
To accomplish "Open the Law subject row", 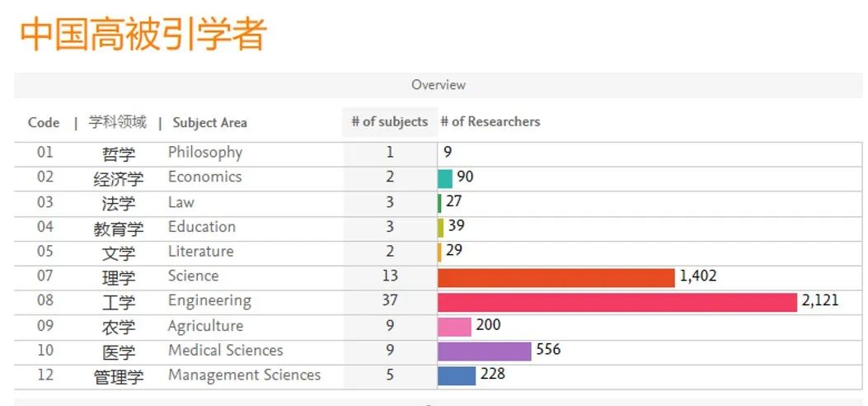I will (181, 202).
